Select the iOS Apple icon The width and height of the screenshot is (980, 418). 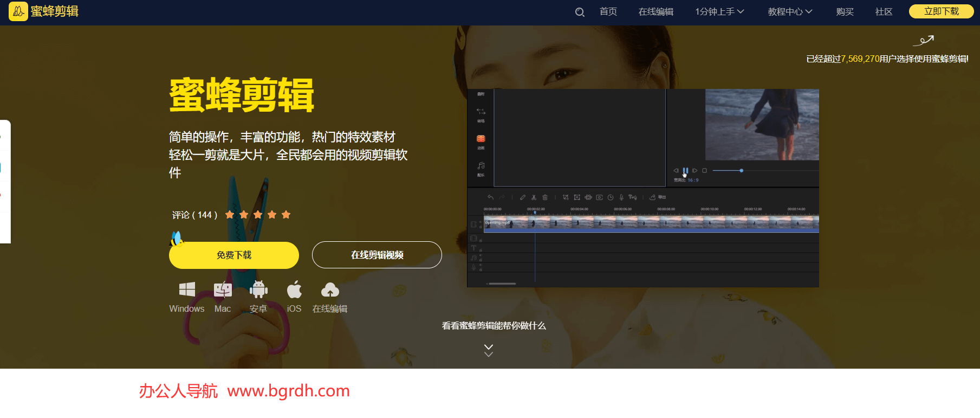(x=294, y=290)
